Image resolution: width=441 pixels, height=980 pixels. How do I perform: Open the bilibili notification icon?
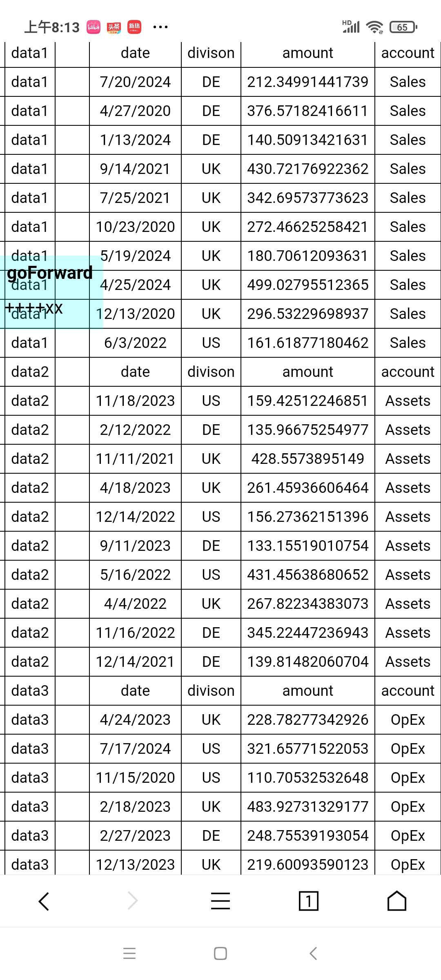[x=94, y=27]
